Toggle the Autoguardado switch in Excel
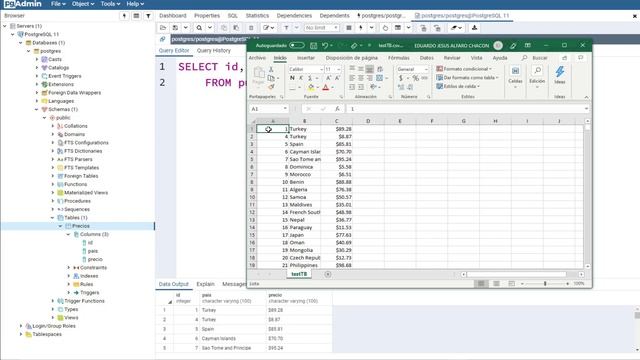This screenshot has height=360, width=640. coord(297,45)
